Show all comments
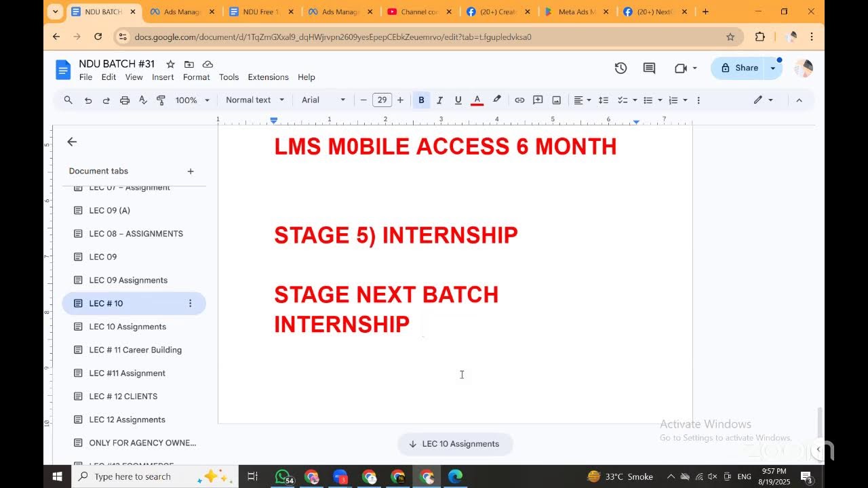Image resolution: width=868 pixels, height=488 pixels. pos(649,68)
